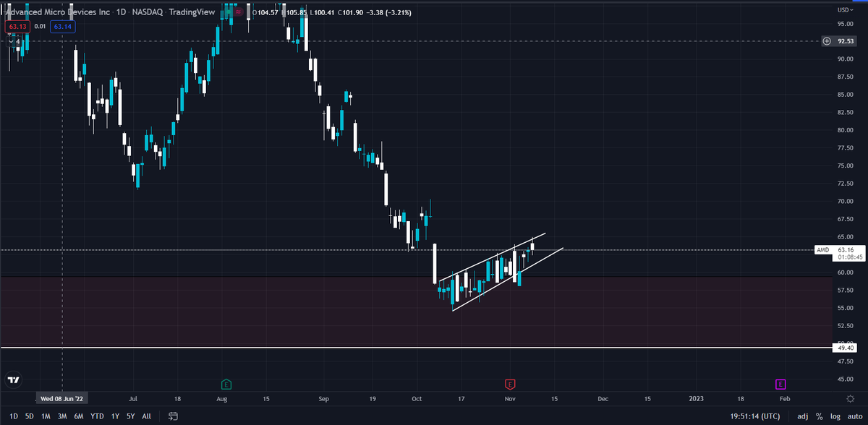
Task: Select the 5D time range
Action: coord(30,416)
